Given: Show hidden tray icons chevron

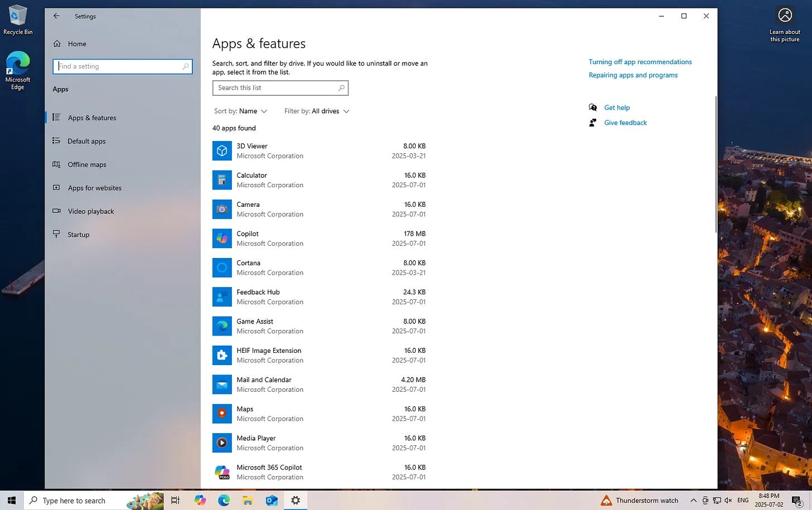Looking at the screenshot, I should tap(693, 501).
